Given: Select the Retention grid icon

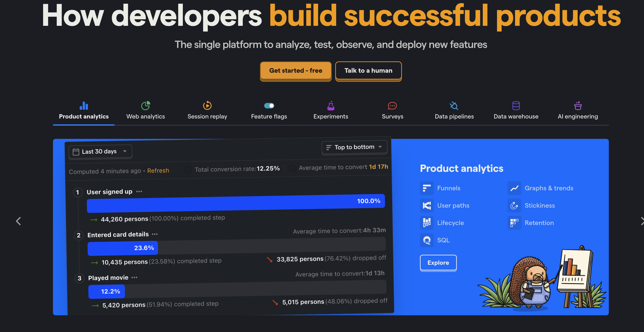Looking at the screenshot, I should (514, 223).
